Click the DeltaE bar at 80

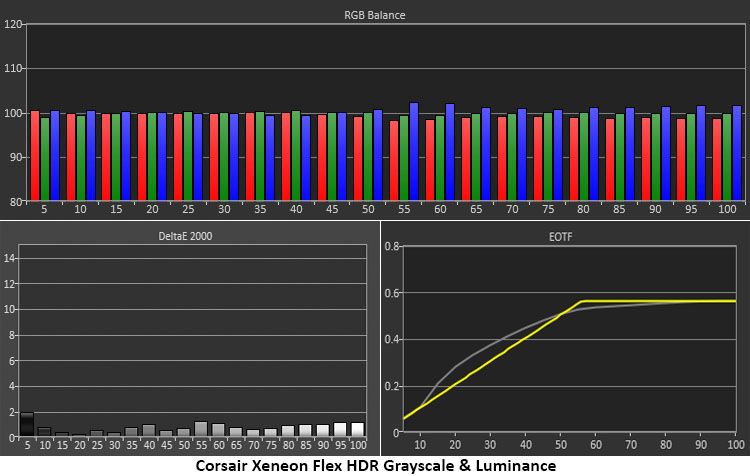(x=288, y=431)
